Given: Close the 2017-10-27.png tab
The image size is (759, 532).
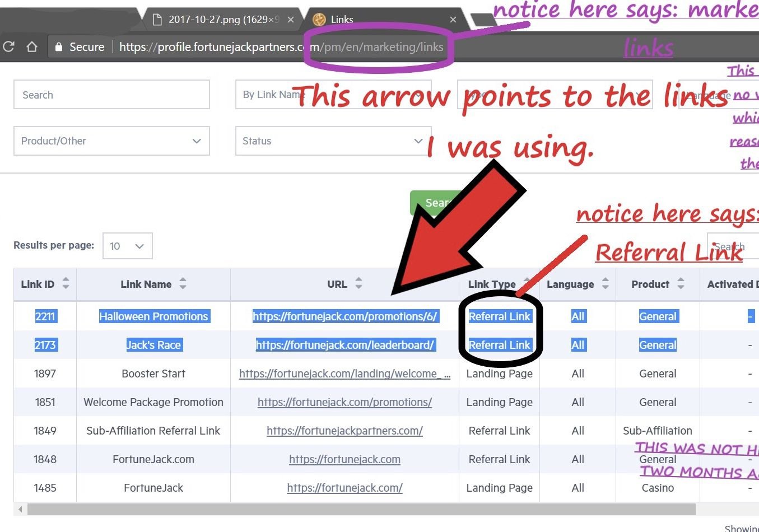Looking at the screenshot, I should (x=291, y=20).
